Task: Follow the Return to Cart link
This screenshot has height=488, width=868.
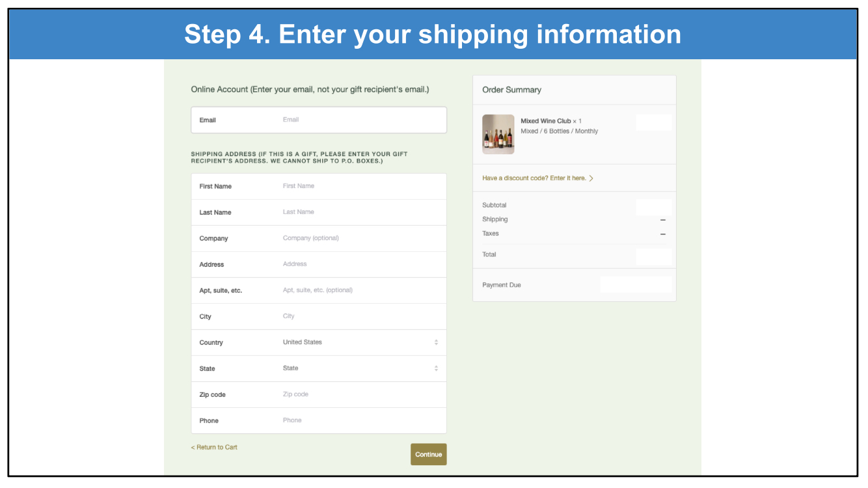Action: tap(214, 448)
